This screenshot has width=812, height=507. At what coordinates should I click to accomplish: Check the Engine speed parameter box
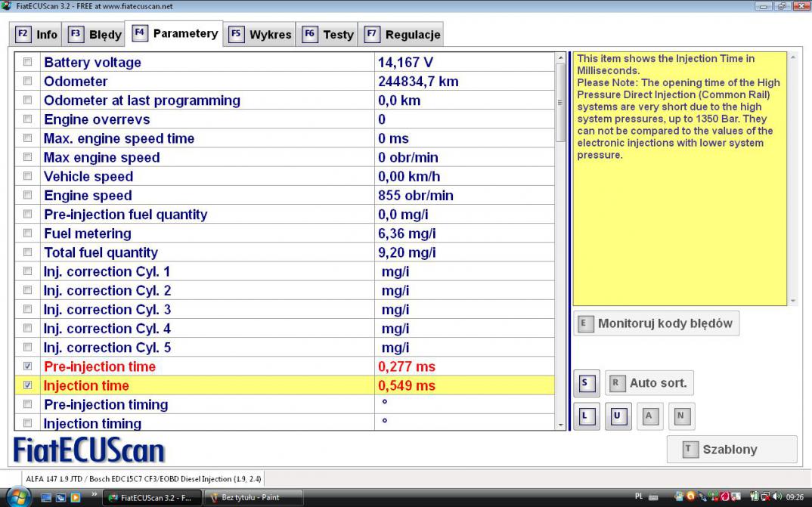pos(28,195)
